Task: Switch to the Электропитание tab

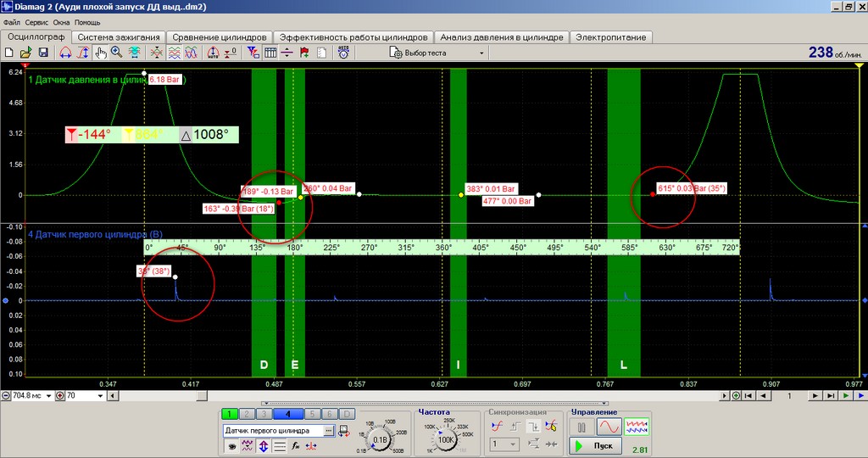Action: coord(610,37)
